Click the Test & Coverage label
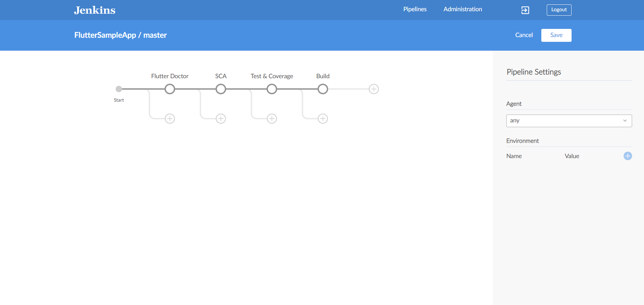Viewport: 644px width, 305px height. point(272,76)
